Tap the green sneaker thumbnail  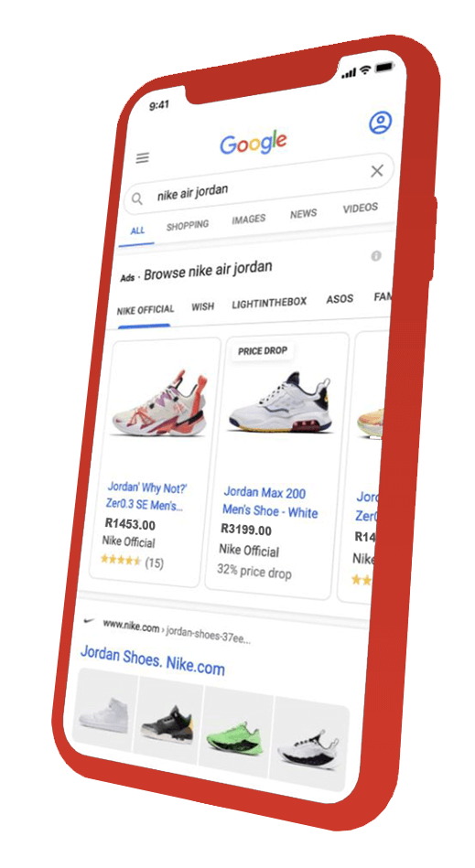click(x=238, y=733)
